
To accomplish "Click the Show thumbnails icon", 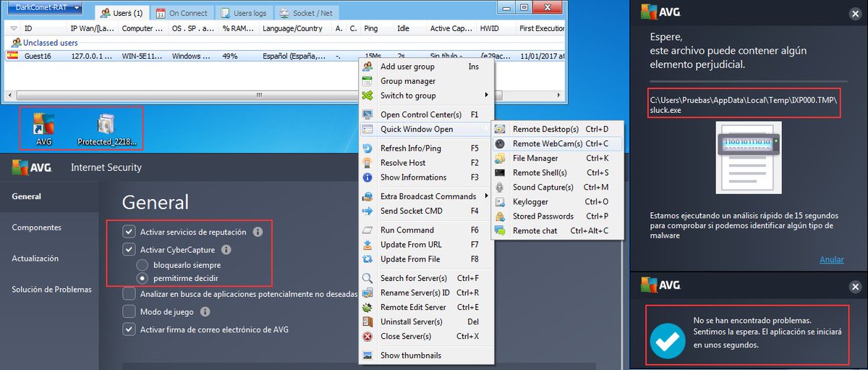I will tap(367, 356).
